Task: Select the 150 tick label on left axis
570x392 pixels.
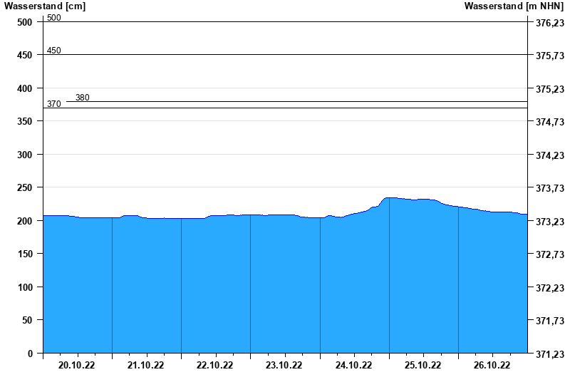Action: (25, 254)
